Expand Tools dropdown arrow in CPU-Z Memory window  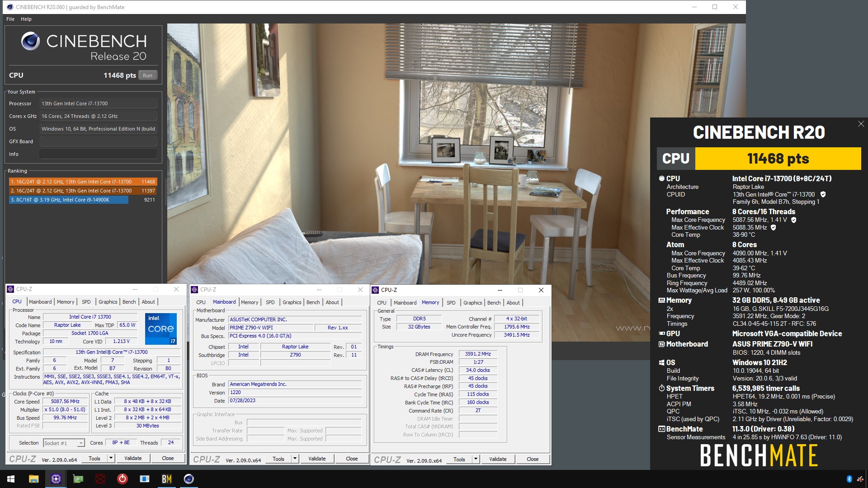475,459
